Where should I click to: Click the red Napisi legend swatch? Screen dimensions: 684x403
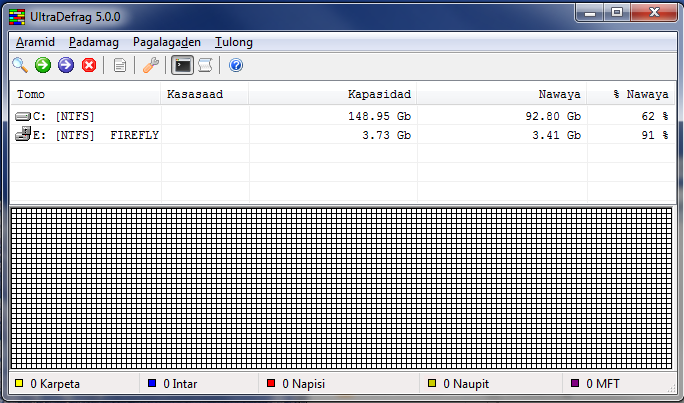271,383
